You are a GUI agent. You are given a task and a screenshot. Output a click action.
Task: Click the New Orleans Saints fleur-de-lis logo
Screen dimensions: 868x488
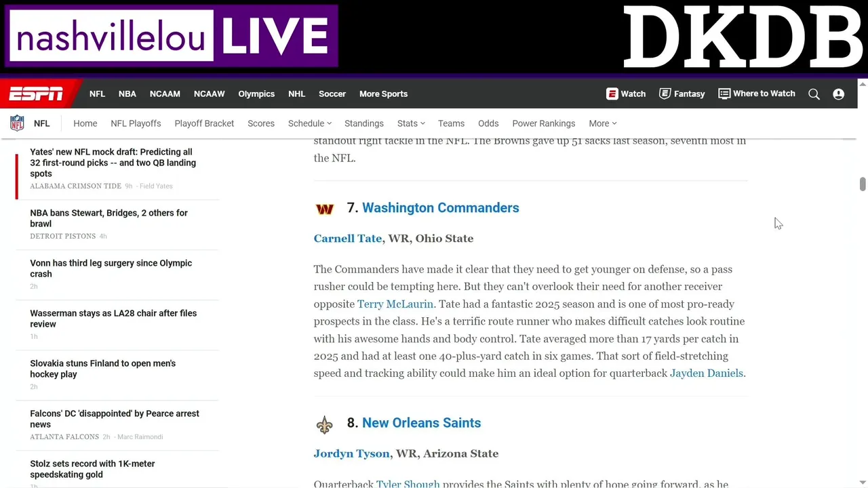pos(324,424)
